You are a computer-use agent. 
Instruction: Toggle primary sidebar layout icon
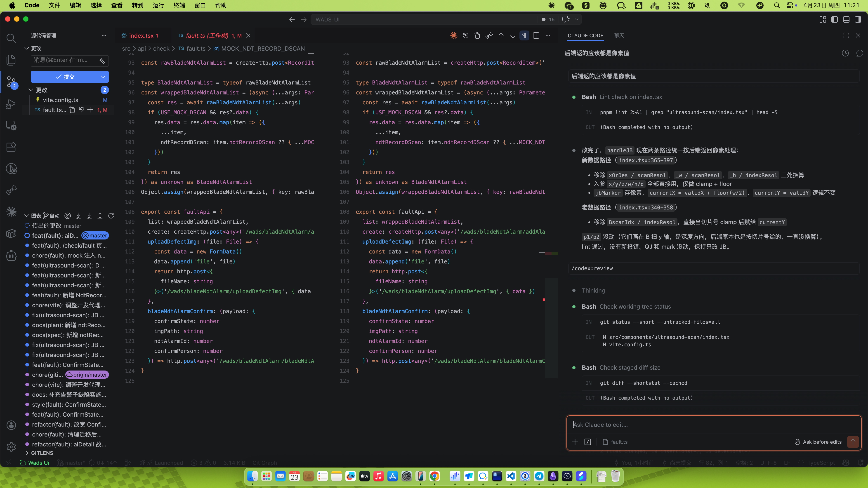(x=834, y=19)
